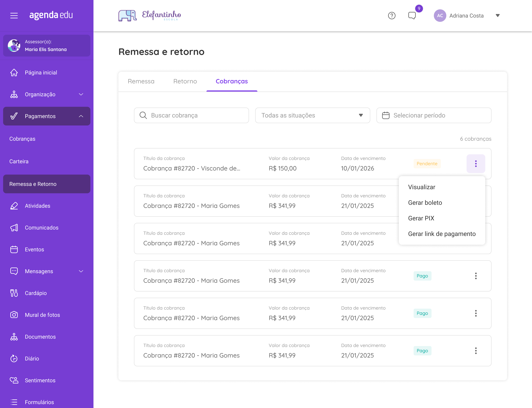The width and height of the screenshot is (532, 408).
Task: Go to Carteira in sidebar
Action: click(x=19, y=161)
